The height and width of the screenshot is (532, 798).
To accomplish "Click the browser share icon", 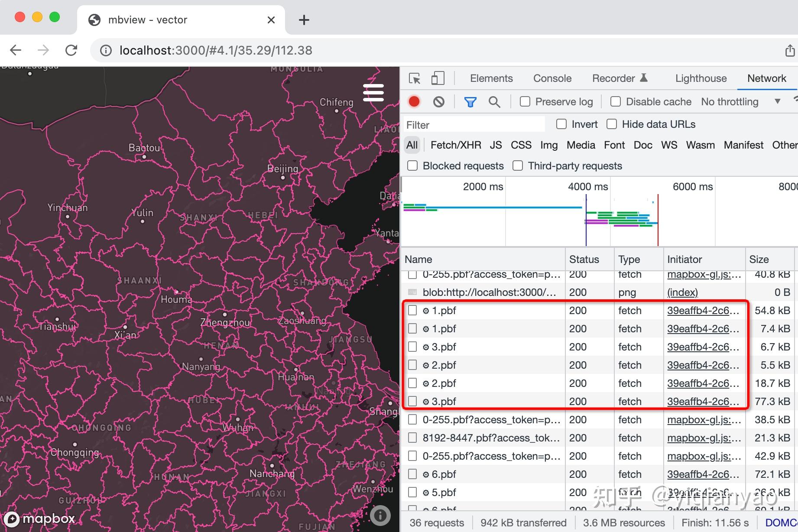I will [x=789, y=50].
